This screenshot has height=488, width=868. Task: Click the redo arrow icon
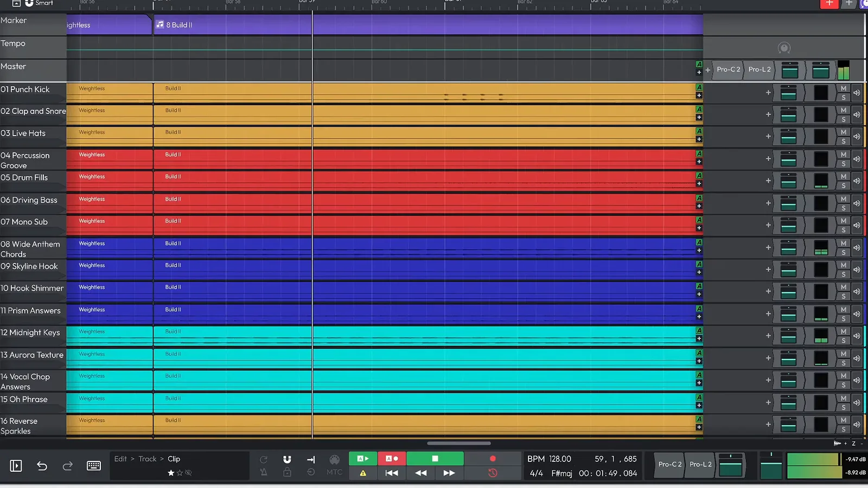point(67,466)
